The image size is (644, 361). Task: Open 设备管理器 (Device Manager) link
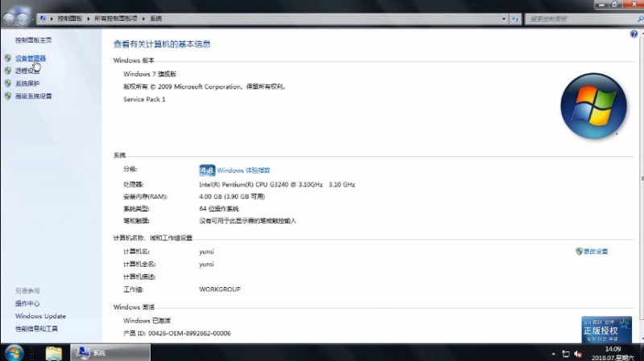tap(31, 58)
